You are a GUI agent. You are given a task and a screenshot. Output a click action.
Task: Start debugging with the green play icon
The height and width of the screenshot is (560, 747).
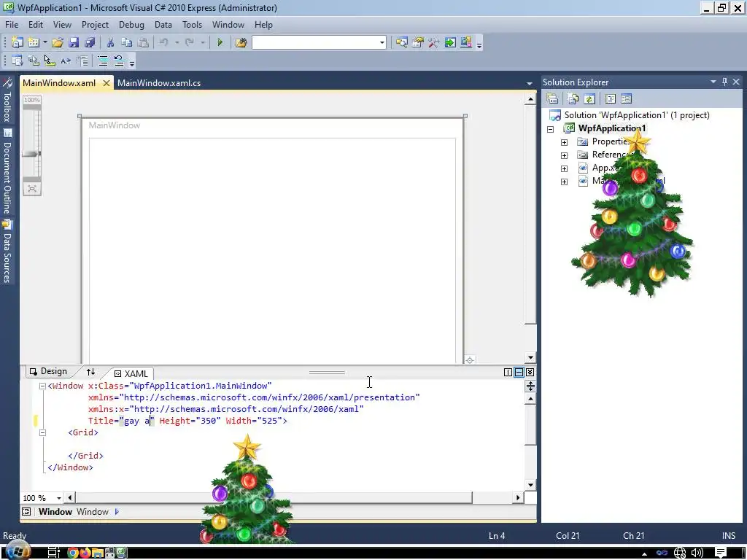[x=220, y=42]
